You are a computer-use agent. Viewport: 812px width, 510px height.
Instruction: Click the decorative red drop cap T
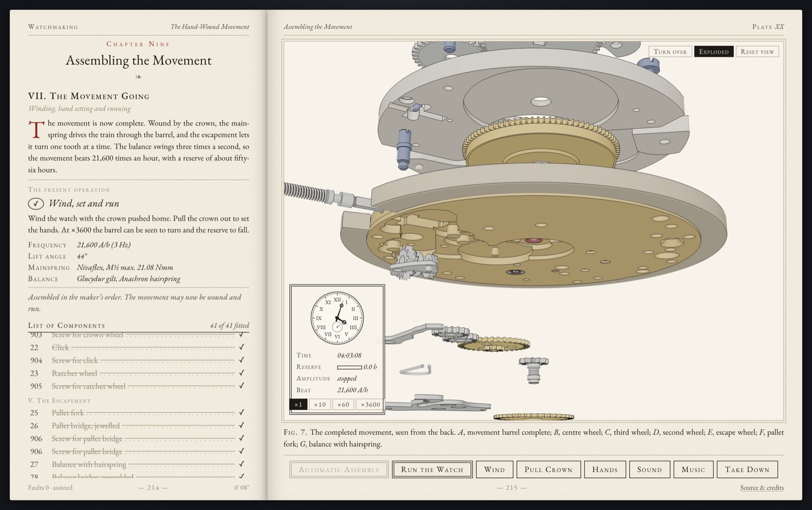36,130
